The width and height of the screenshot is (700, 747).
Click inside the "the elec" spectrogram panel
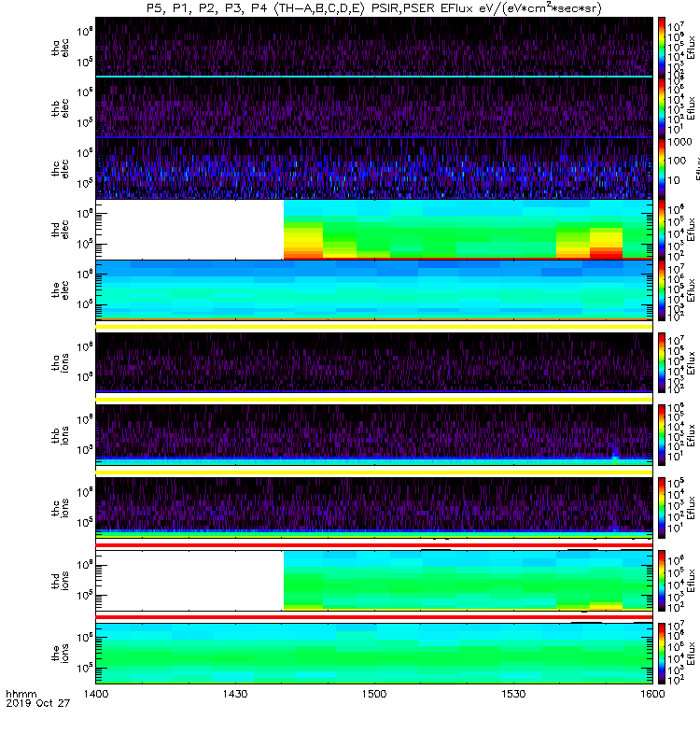pos(374,290)
